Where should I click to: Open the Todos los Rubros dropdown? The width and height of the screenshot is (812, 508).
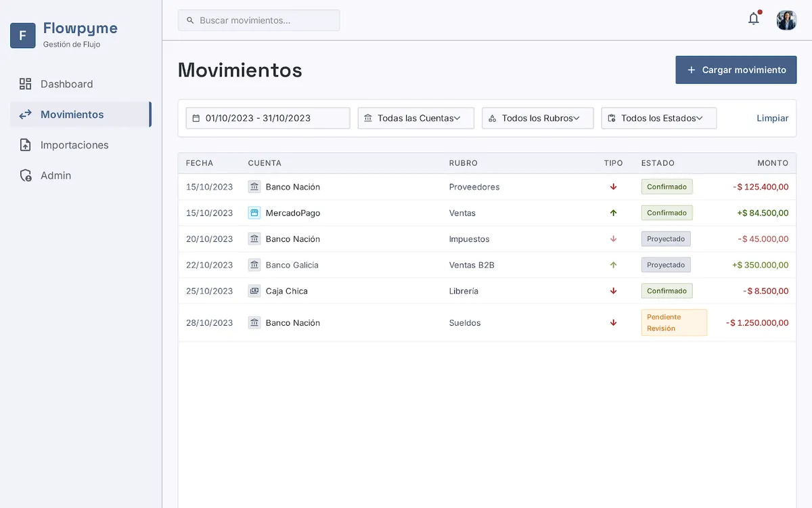point(538,118)
